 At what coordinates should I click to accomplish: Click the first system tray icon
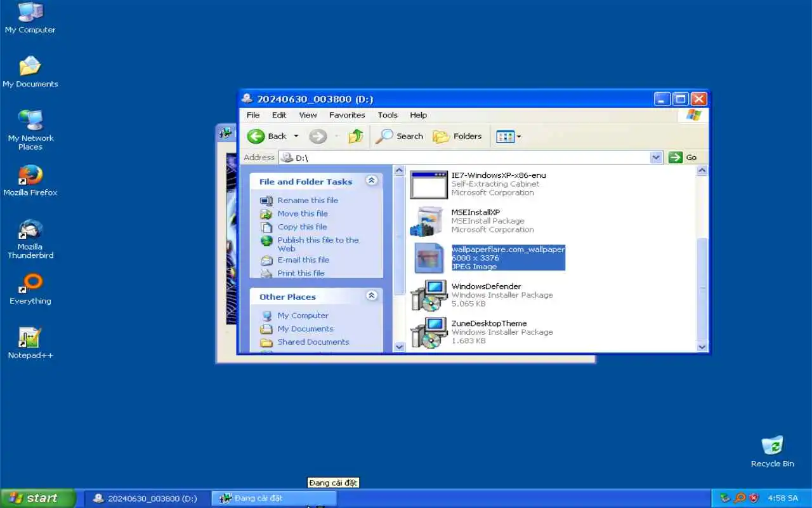click(726, 498)
